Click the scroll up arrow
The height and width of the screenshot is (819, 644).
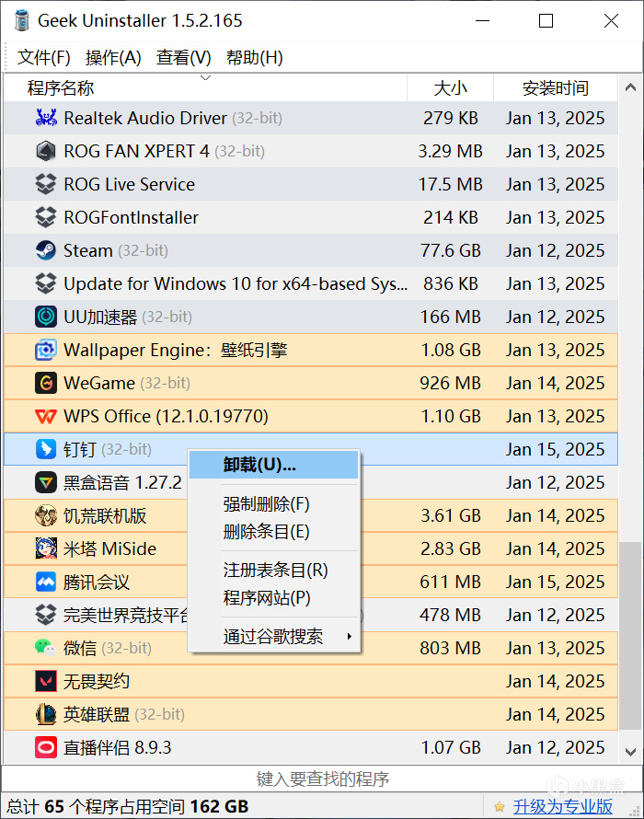tap(631, 88)
